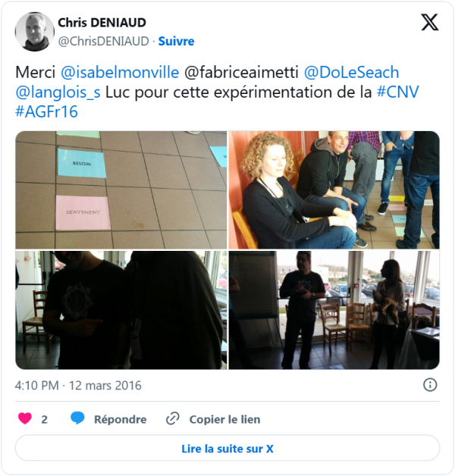Screen dimensions: 455x476
Task: Follow the account via Suivre
Action: pos(176,41)
